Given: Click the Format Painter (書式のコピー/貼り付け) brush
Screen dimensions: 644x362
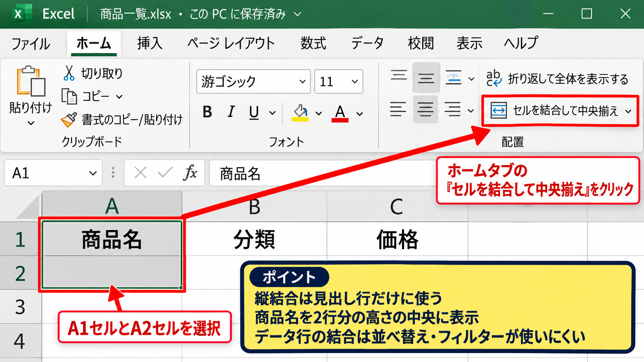Looking at the screenshot, I should (69, 120).
